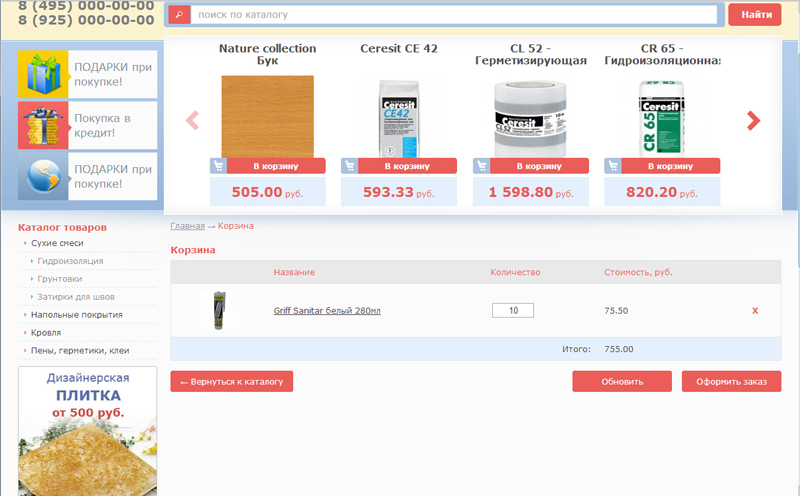
Task: Open Напольные покрытия catalog category
Action: [77, 315]
